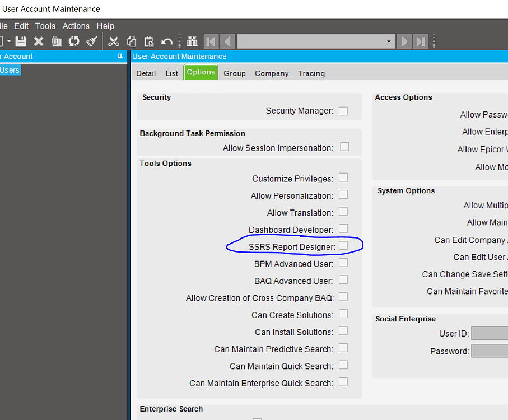The image size is (508, 420).
Task: Click the Delete (X) toolbar icon
Action: pos(38,41)
